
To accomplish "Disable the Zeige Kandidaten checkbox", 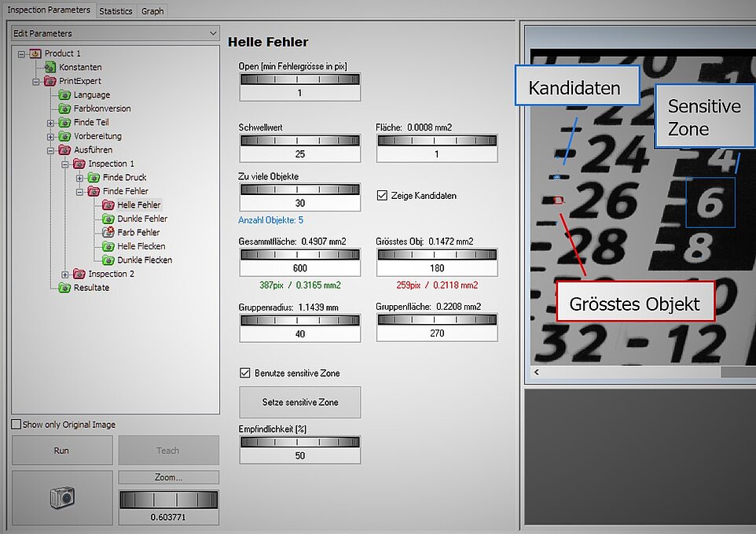I will coord(383,195).
